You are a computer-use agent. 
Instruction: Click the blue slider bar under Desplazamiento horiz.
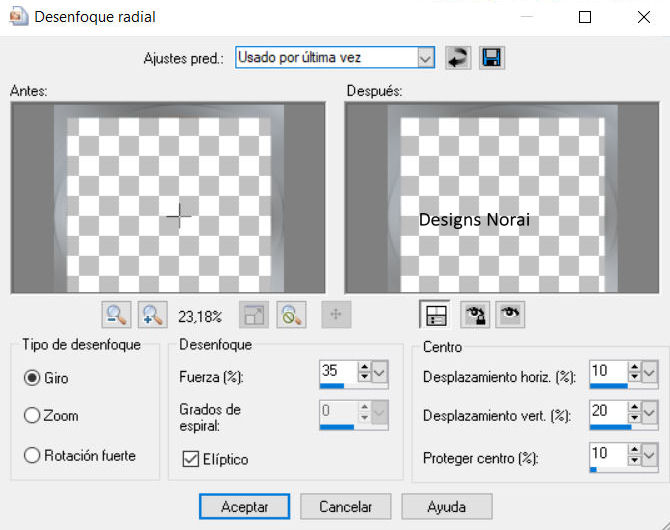tap(608, 386)
